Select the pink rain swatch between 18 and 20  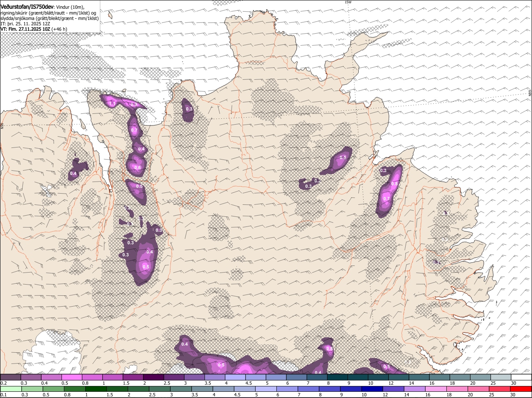coord(457,389)
